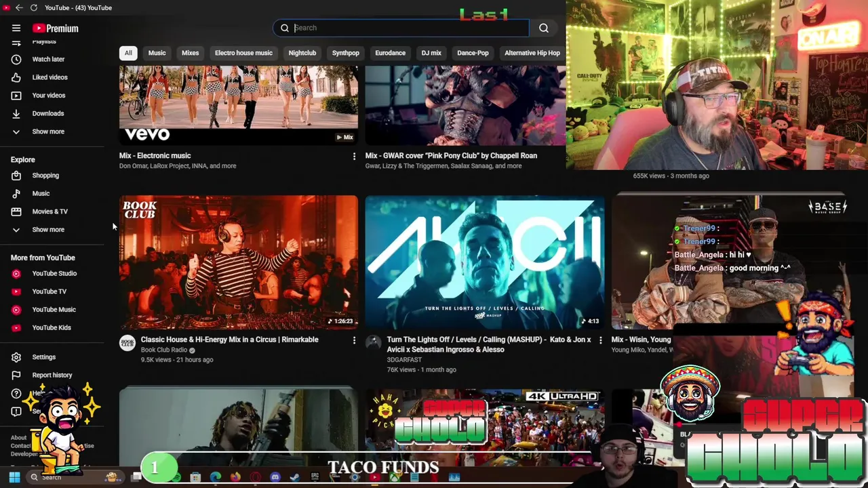Open Discord from the taskbar

tap(275, 477)
